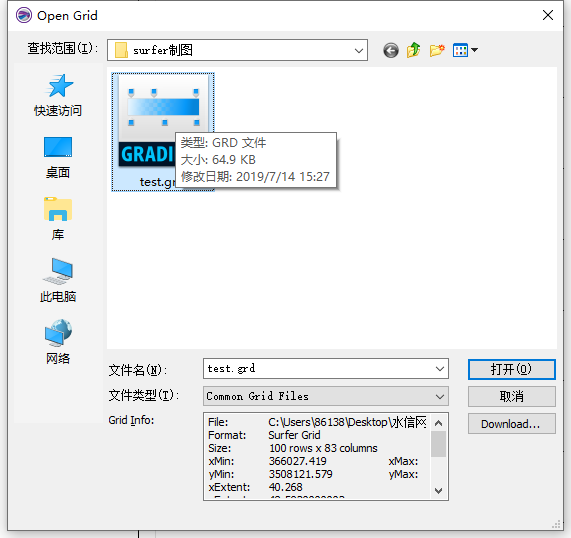571x538 pixels.
Task: Expand the 文件名 filename dropdown arrow
Action: pyautogui.click(x=440, y=369)
